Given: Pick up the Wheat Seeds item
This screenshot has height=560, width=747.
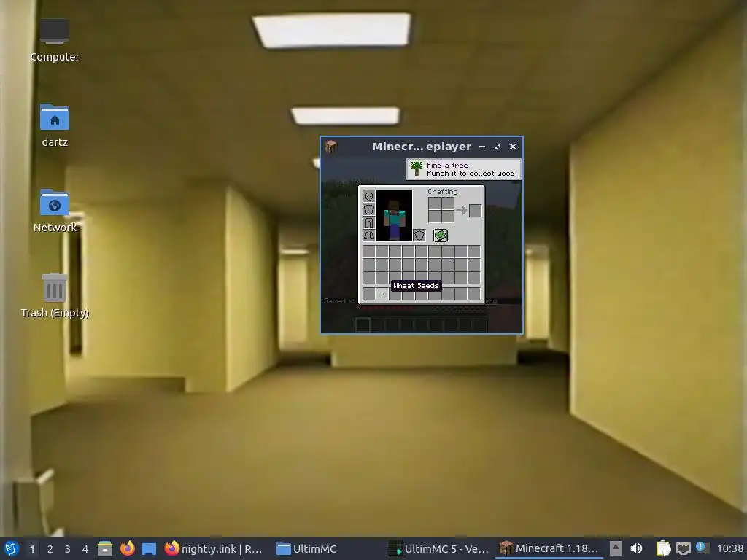Looking at the screenshot, I should (x=382, y=295).
